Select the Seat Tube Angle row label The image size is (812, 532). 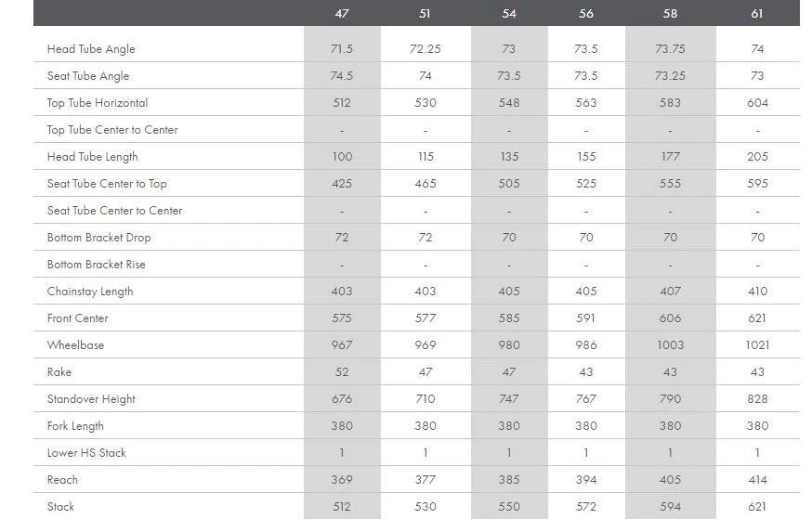coord(88,76)
